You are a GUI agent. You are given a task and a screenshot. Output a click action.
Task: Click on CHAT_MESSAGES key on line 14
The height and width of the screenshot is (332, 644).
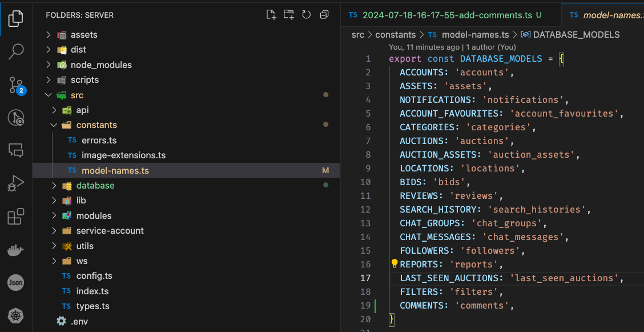(436, 237)
